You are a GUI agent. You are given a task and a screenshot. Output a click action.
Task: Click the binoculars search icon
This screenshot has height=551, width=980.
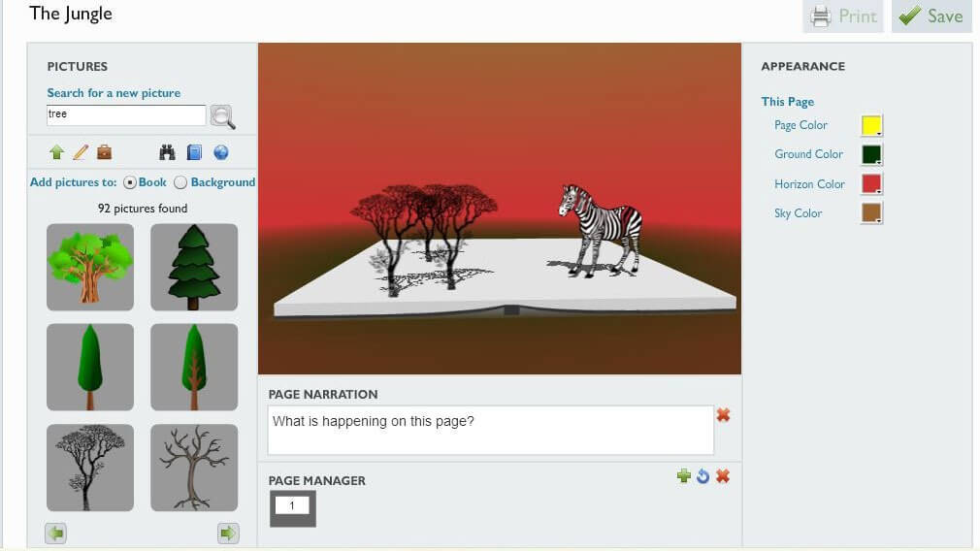167,152
